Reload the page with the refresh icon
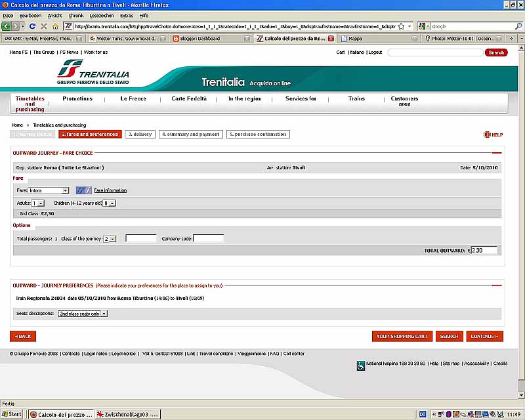 click(x=32, y=26)
